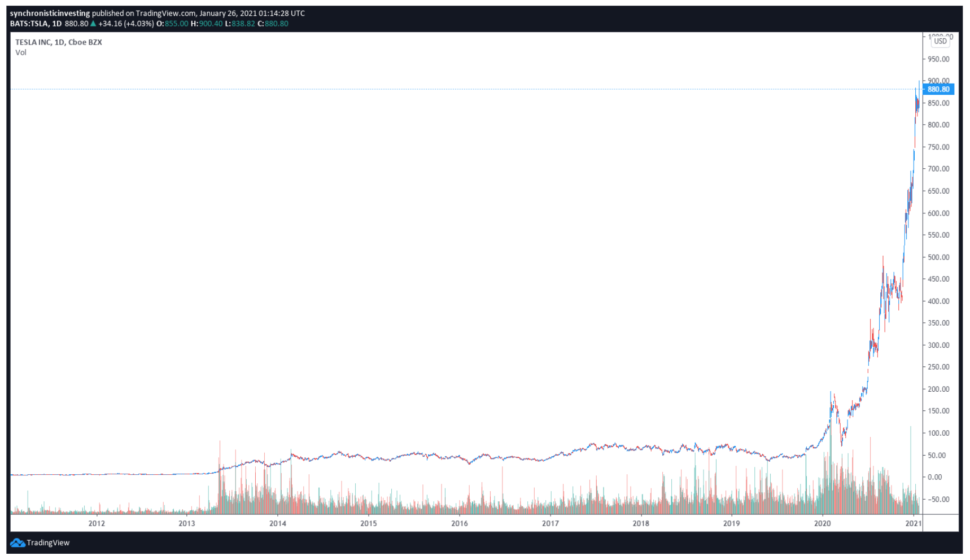Click the Vol indicator label

21,53
